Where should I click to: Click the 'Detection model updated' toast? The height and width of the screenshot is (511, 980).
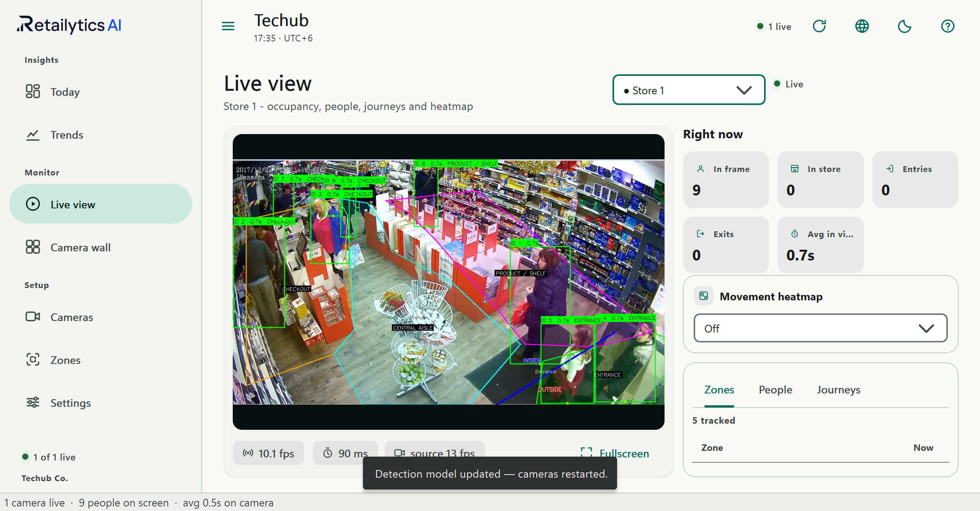click(x=490, y=474)
